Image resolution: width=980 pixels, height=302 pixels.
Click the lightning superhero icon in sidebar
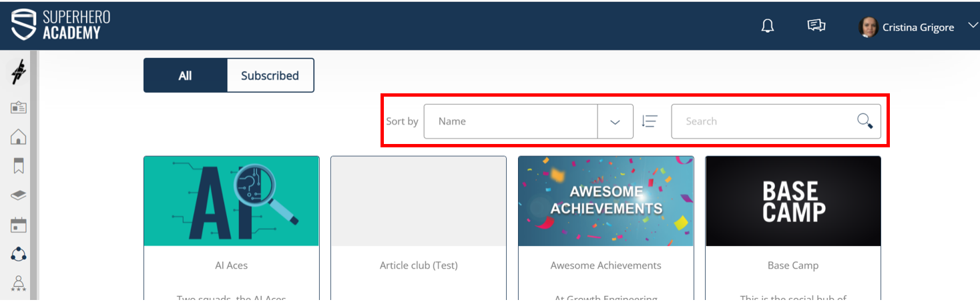[x=19, y=72]
